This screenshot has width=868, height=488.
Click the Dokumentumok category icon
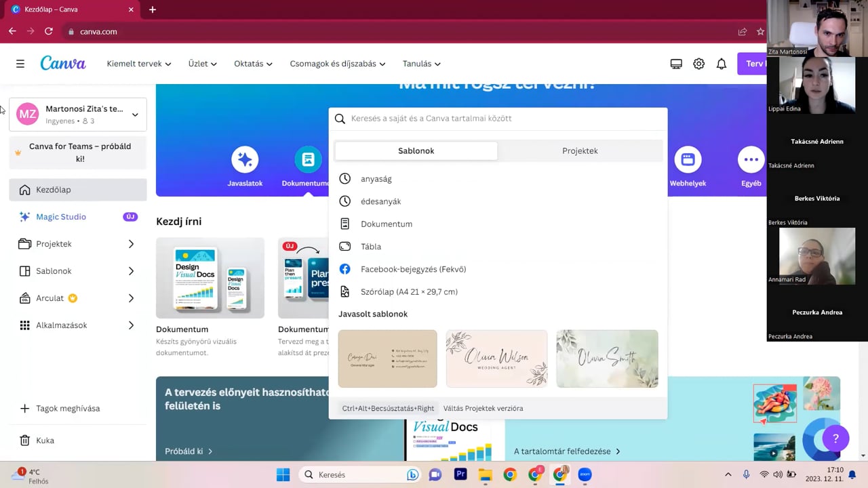308,159
